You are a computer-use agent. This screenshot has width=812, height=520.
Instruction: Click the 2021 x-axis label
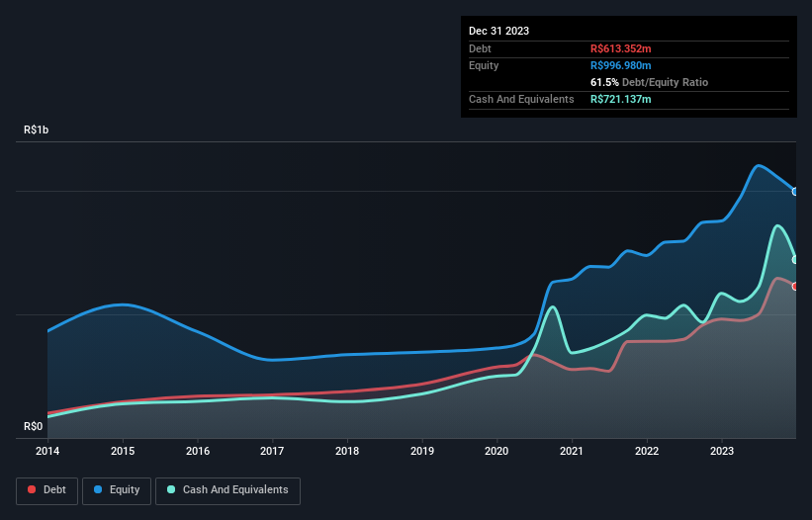coord(572,451)
